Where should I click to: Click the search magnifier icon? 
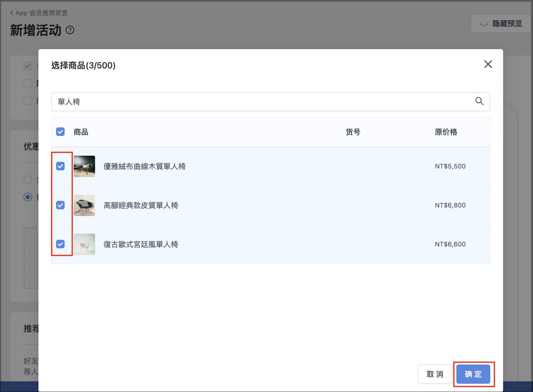click(x=479, y=101)
